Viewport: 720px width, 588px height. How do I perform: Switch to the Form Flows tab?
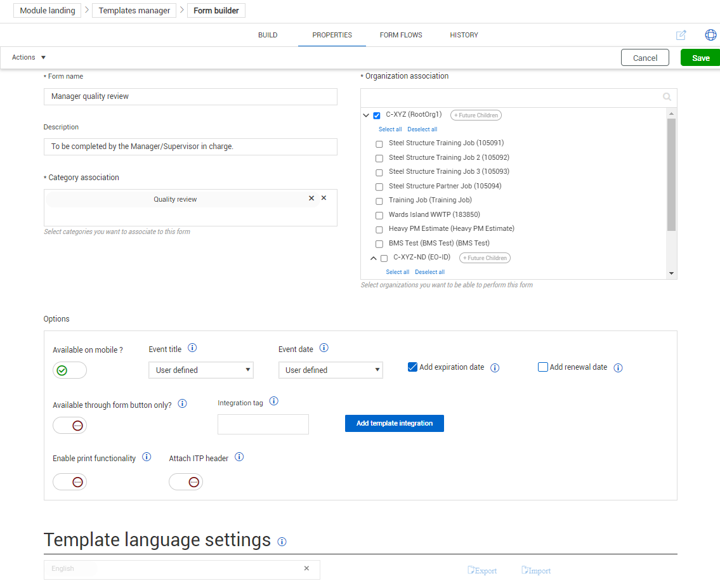click(401, 35)
